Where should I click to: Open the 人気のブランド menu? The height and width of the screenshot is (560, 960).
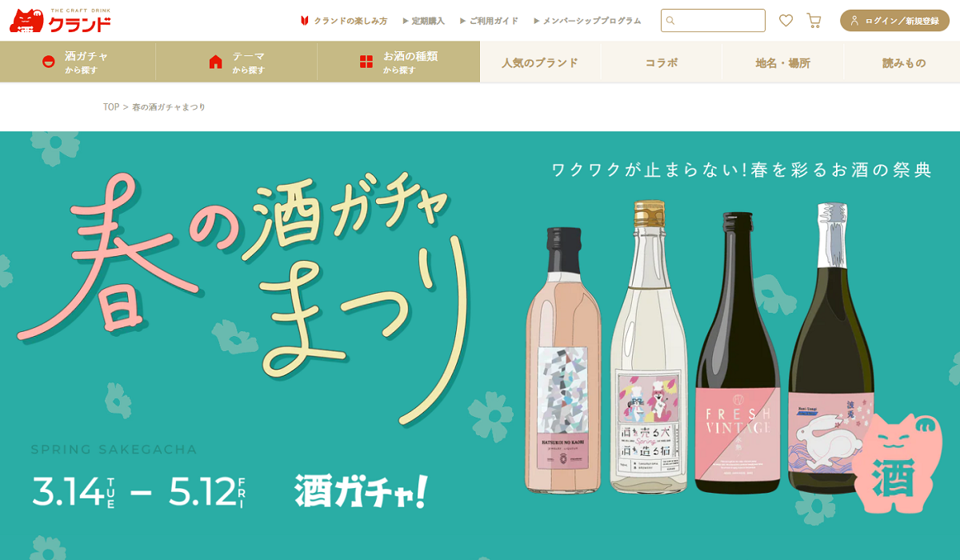pyautogui.click(x=540, y=62)
